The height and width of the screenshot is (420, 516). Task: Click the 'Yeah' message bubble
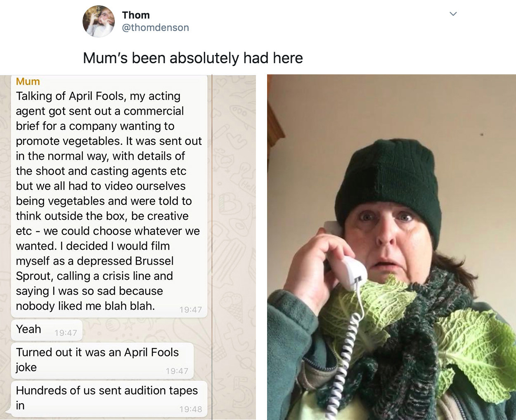47,330
